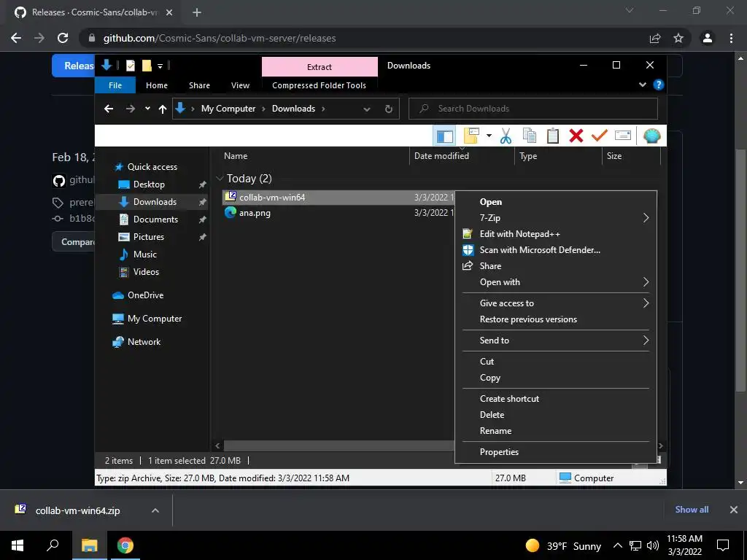The height and width of the screenshot is (560, 747).
Task: Select Network in the navigation pane
Action: click(144, 342)
